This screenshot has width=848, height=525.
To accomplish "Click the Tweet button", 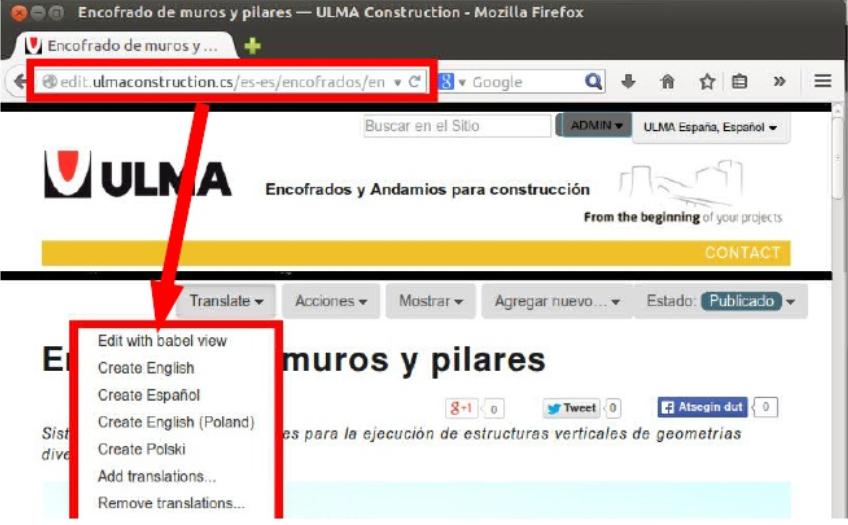I will point(573,408).
